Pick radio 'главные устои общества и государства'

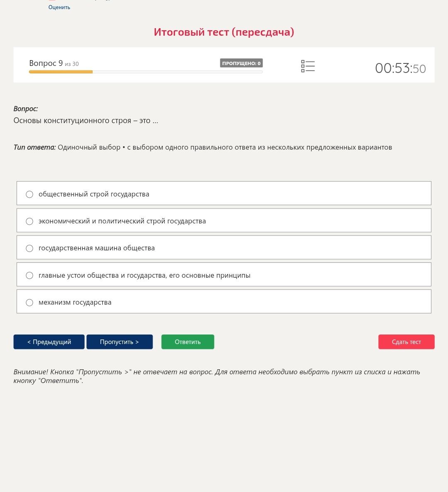pos(29,275)
